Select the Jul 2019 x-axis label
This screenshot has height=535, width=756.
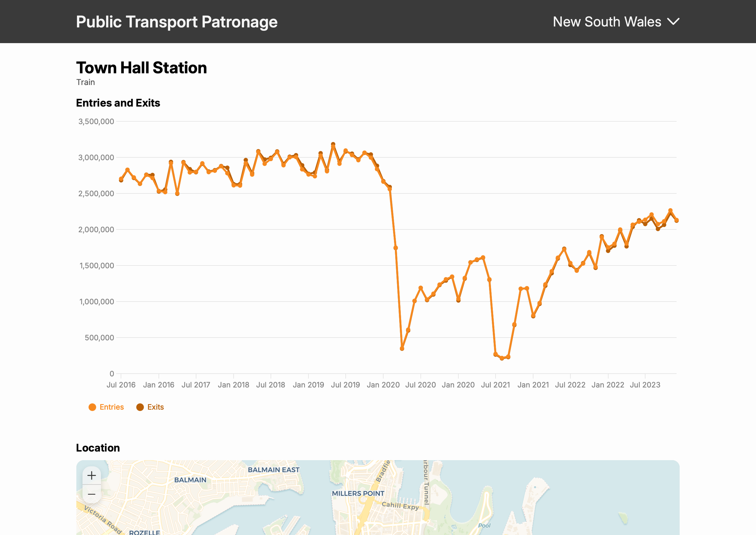click(345, 385)
